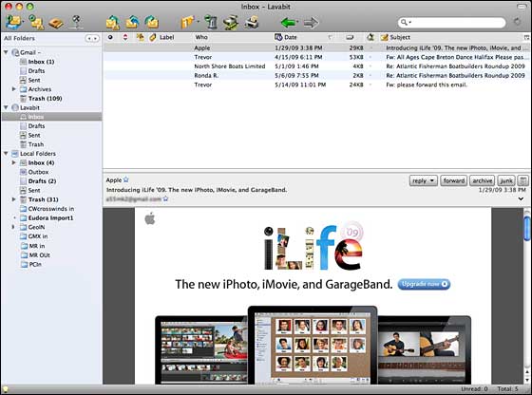Sort by the Label column header

166,37
